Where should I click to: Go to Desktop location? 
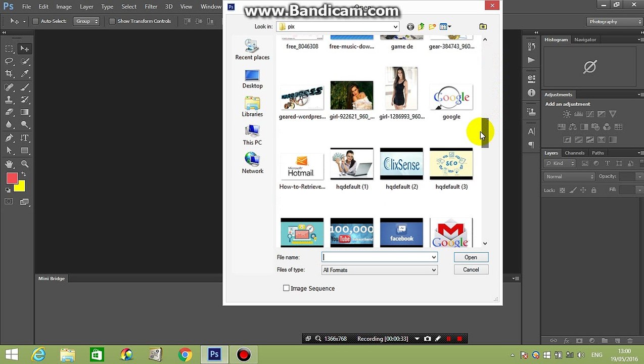[252, 79]
